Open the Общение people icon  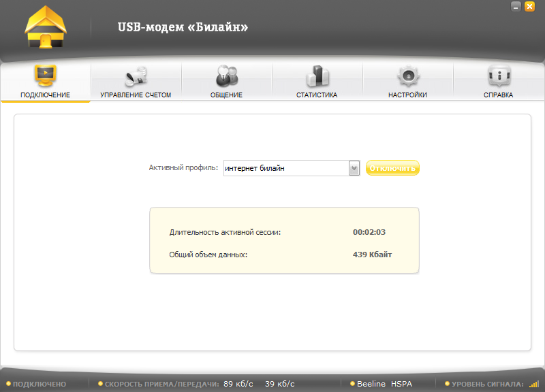pyautogui.click(x=226, y=76)
